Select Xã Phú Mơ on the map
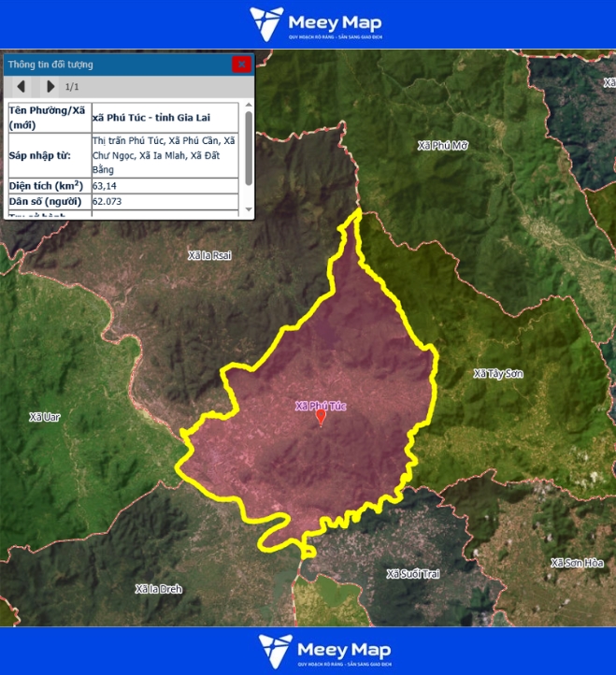 442,146
